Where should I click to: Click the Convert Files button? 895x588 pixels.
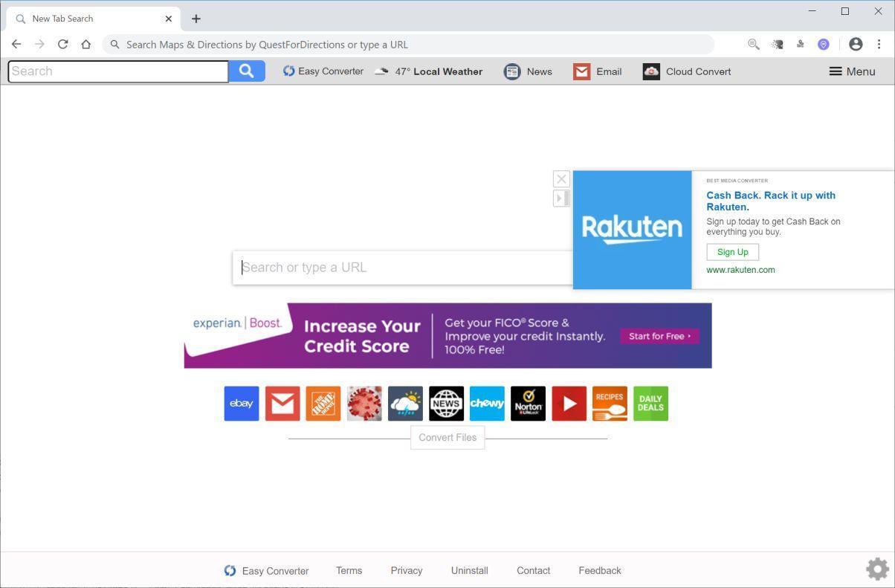pyautogui.click(x=447, y=437)
